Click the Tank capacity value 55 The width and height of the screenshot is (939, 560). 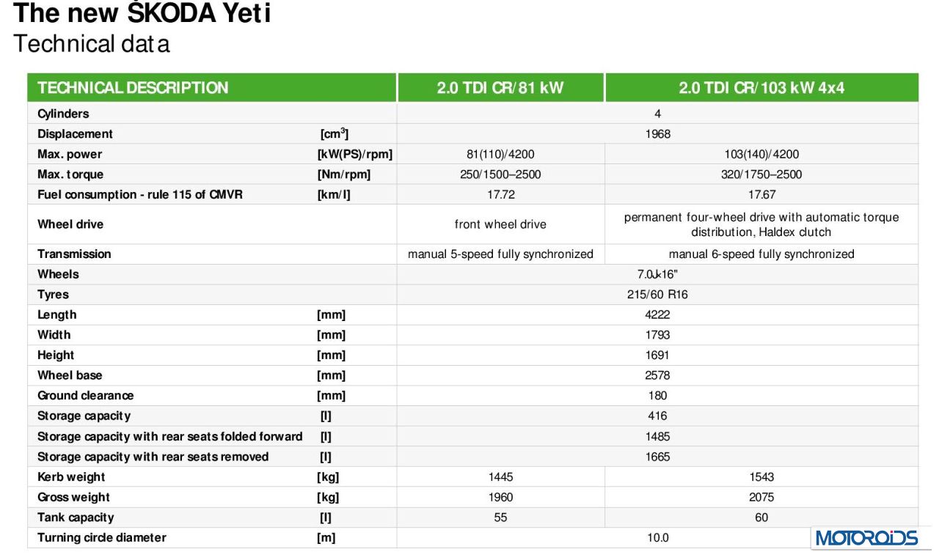[500, 517]
